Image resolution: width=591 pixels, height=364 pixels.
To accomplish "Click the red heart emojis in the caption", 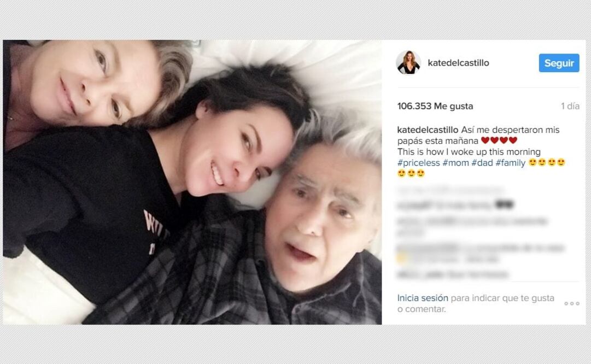I will (499, 140).
